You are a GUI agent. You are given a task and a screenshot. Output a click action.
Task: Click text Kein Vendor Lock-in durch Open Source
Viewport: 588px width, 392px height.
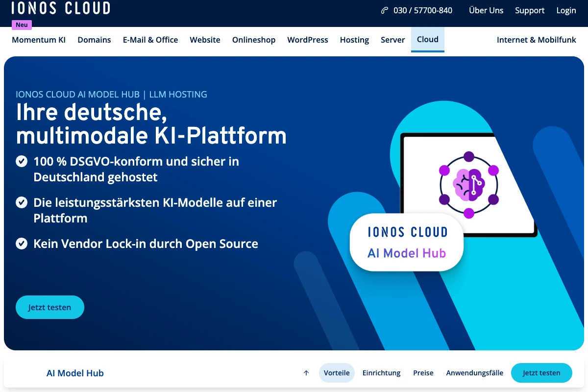(x=146, y=244)
